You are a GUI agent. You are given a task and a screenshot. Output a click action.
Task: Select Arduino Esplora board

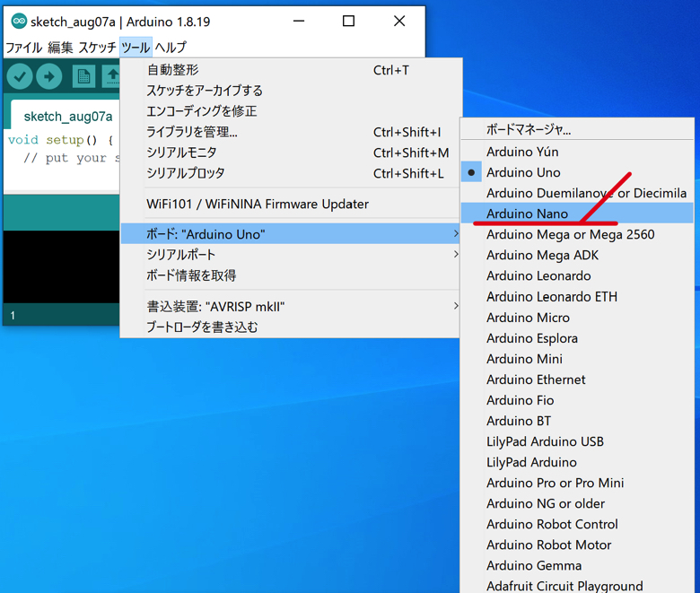click(x=577, y=338)
